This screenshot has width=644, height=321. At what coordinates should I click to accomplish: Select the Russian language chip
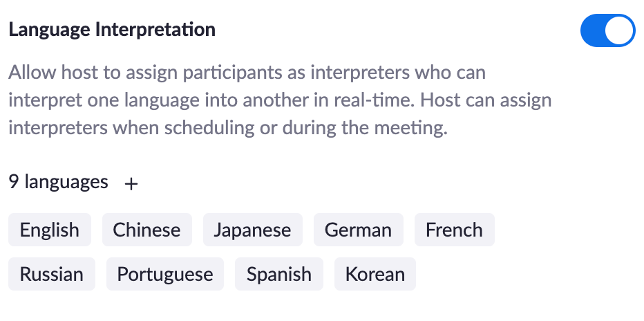[51, 274]
